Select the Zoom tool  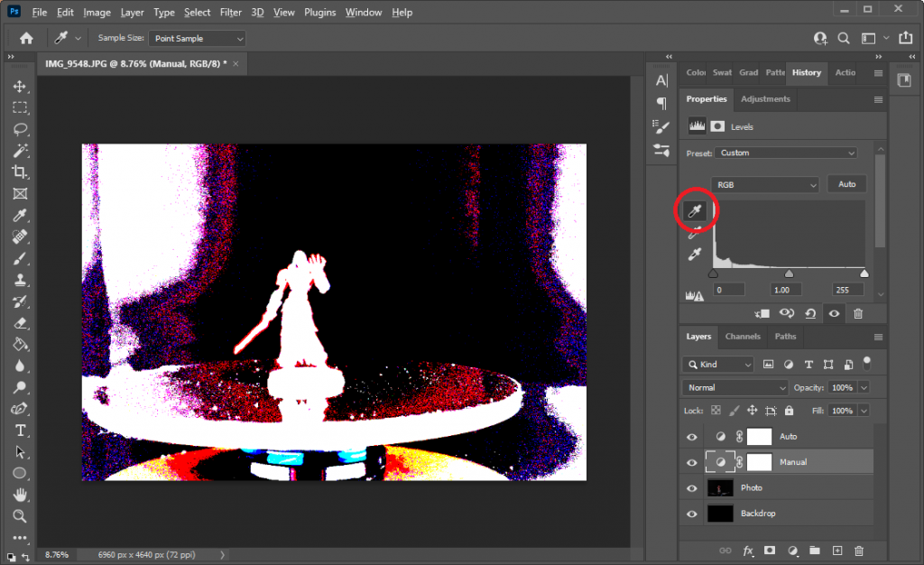coord(21,517)
